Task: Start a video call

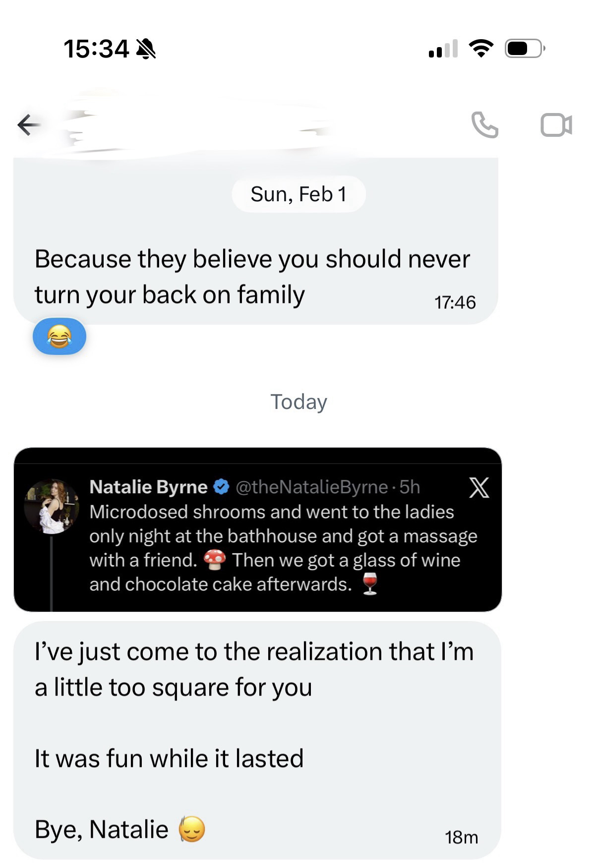Action: point(556,125)
